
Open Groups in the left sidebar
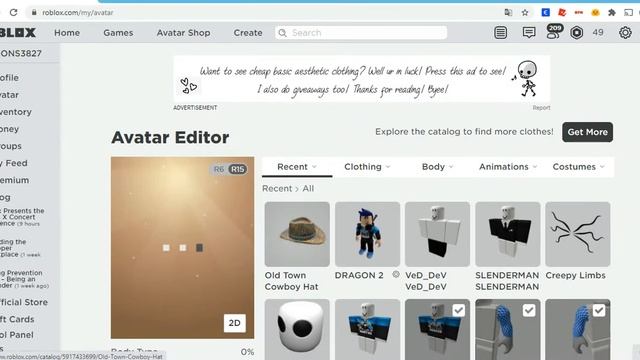(11, 146)
